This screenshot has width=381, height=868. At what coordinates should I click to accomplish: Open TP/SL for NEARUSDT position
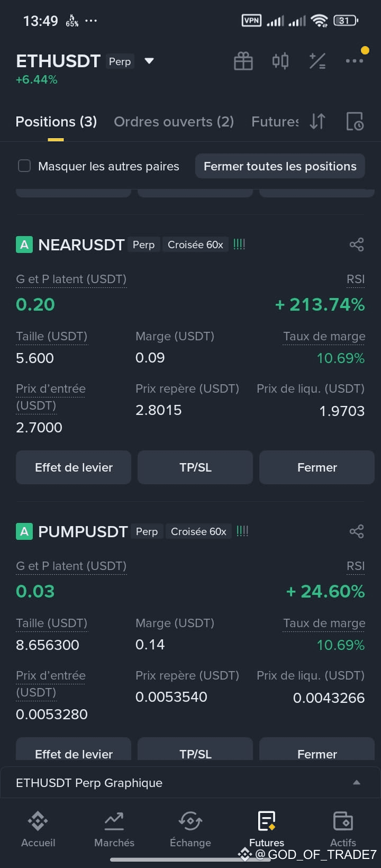195,467
